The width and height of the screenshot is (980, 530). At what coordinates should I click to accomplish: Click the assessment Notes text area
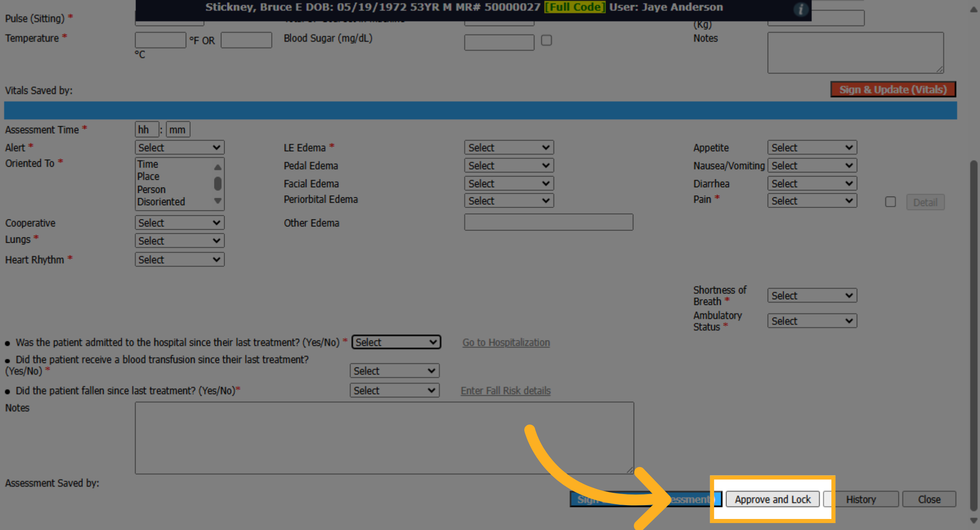point(384,438)
